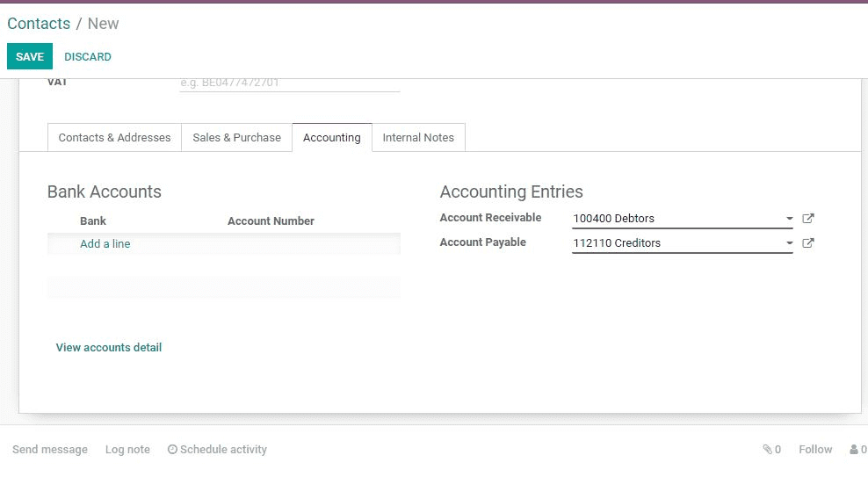Go to the Internal Notes tab
The image size is (868, 477).
(x=418, y=137)
